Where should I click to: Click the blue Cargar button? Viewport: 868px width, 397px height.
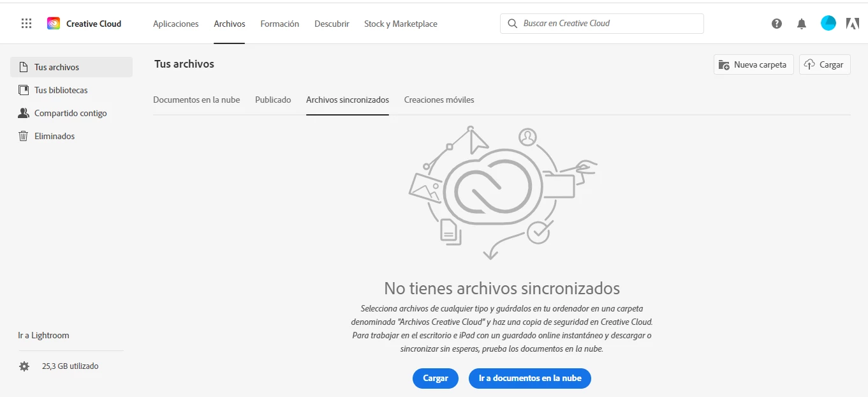tap(436, 378)
